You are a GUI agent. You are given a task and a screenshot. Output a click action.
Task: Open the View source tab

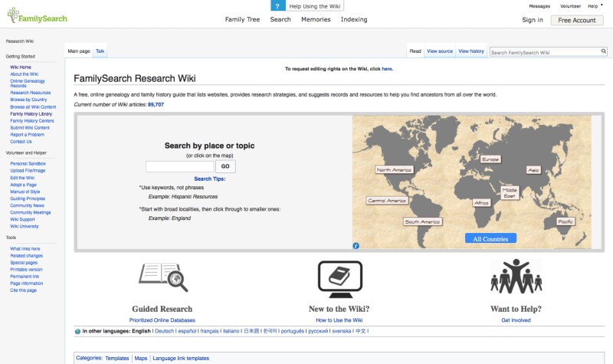click(x=440, y=51)
